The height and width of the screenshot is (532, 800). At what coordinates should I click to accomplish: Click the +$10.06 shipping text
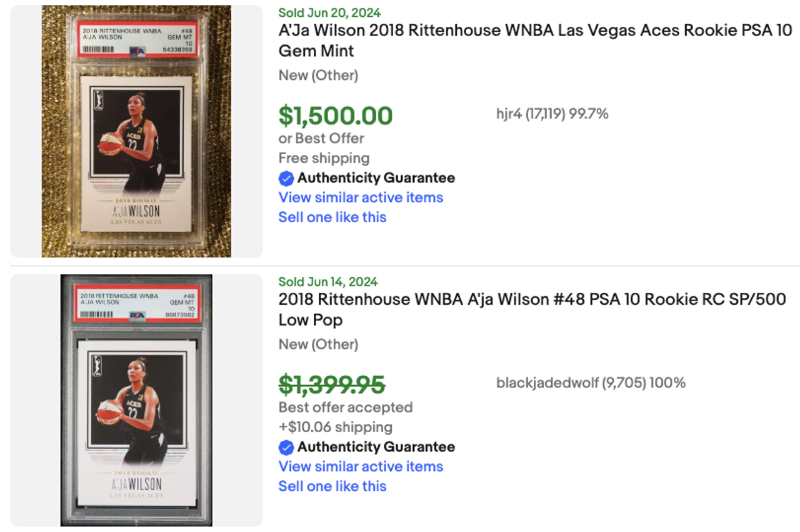point(336,428)
